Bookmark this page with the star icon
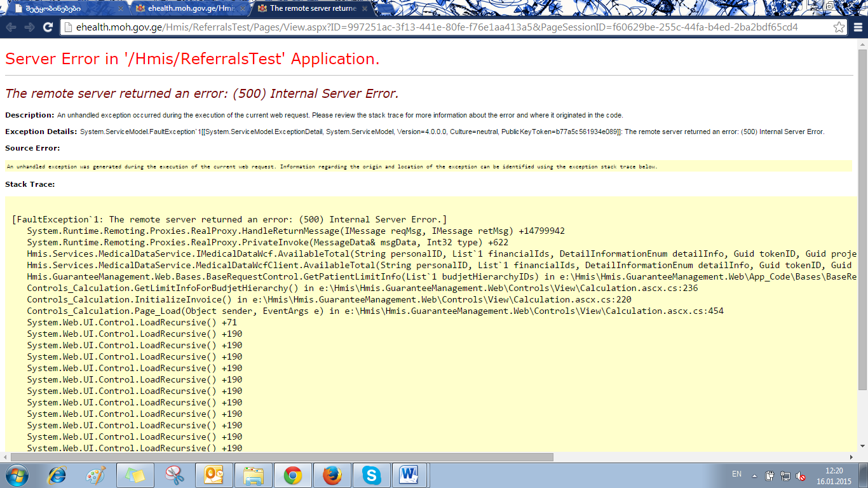Viewport: 868px width, 488px height. (839, 27)
